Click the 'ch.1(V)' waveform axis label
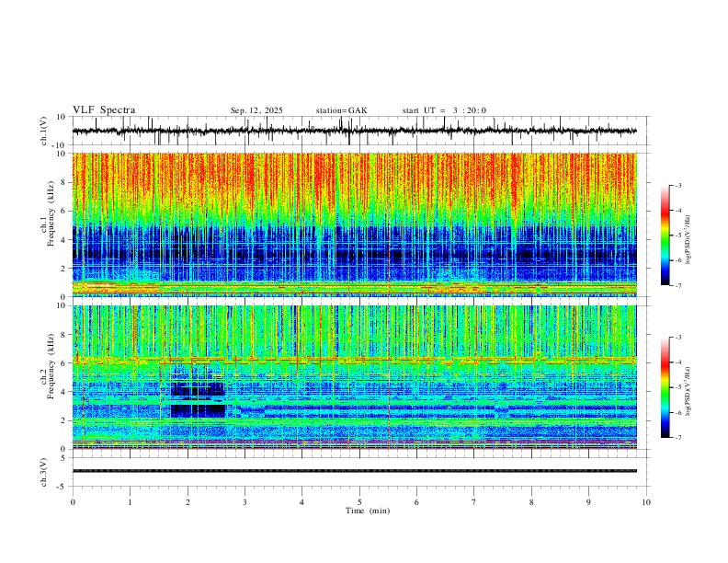This screenshot has width=728, height=563. point(44,131)
